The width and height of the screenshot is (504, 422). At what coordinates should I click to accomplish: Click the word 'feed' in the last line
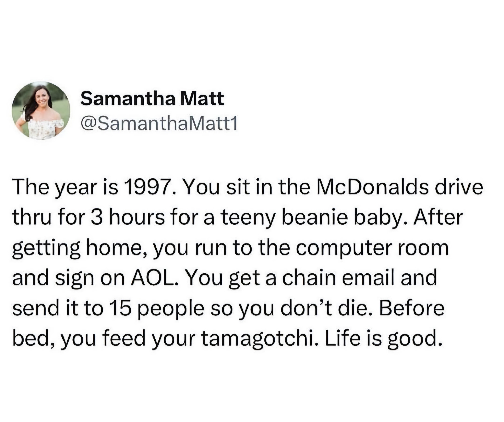pyautogui.click(x=124, y=338)
